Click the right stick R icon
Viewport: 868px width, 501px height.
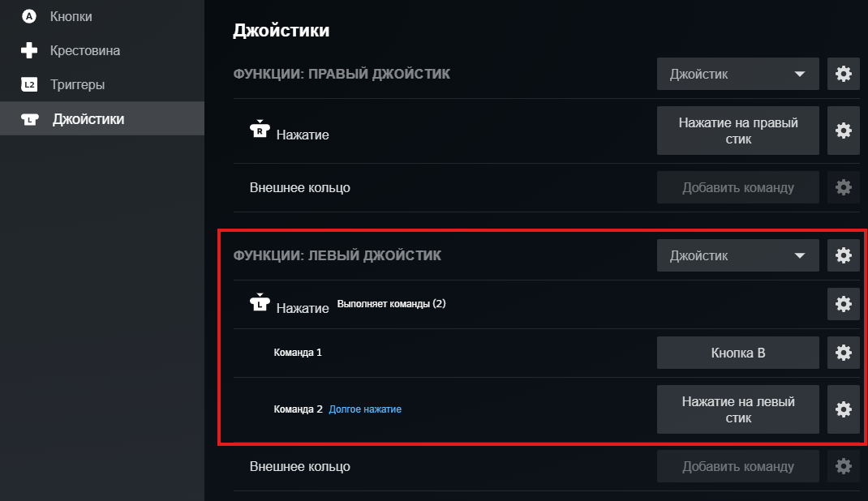[x=259, y=129]
